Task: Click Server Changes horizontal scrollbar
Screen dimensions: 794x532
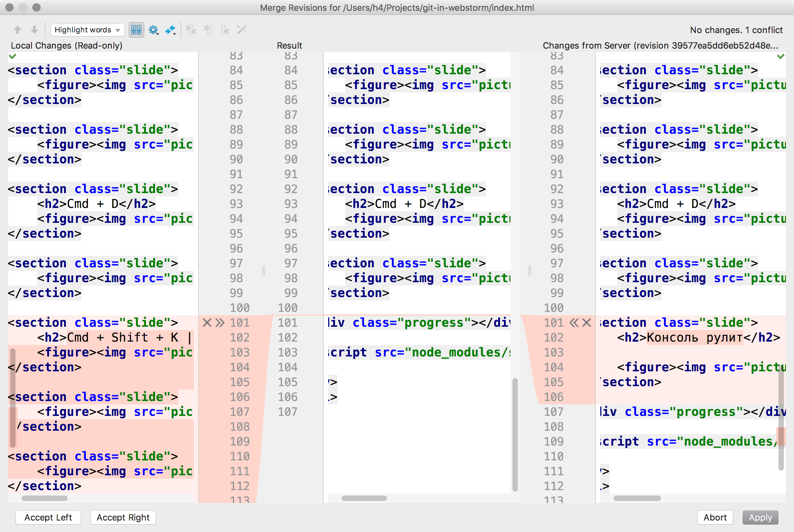Action: pos(637,498)
